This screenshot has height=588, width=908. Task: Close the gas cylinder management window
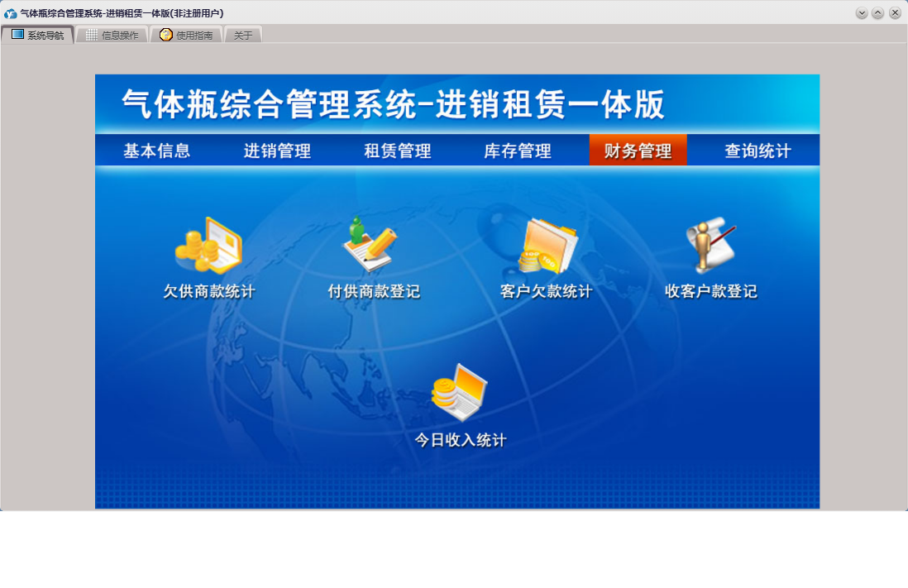(895, 13)
